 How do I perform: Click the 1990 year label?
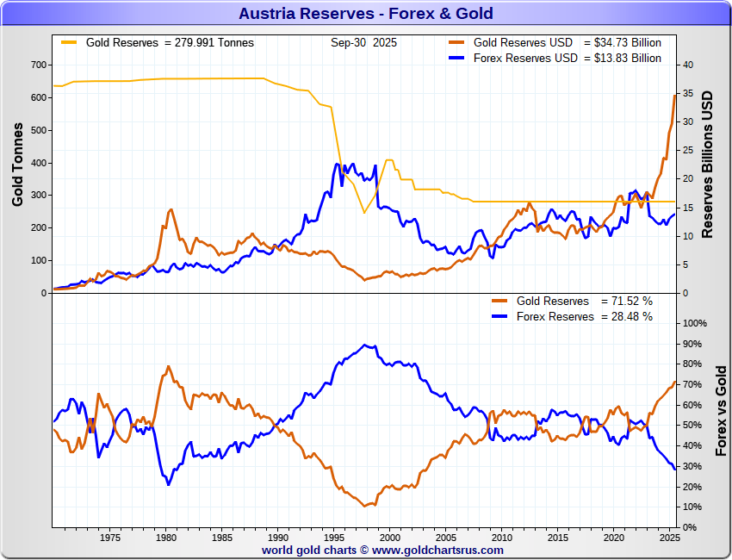(278, 538)
